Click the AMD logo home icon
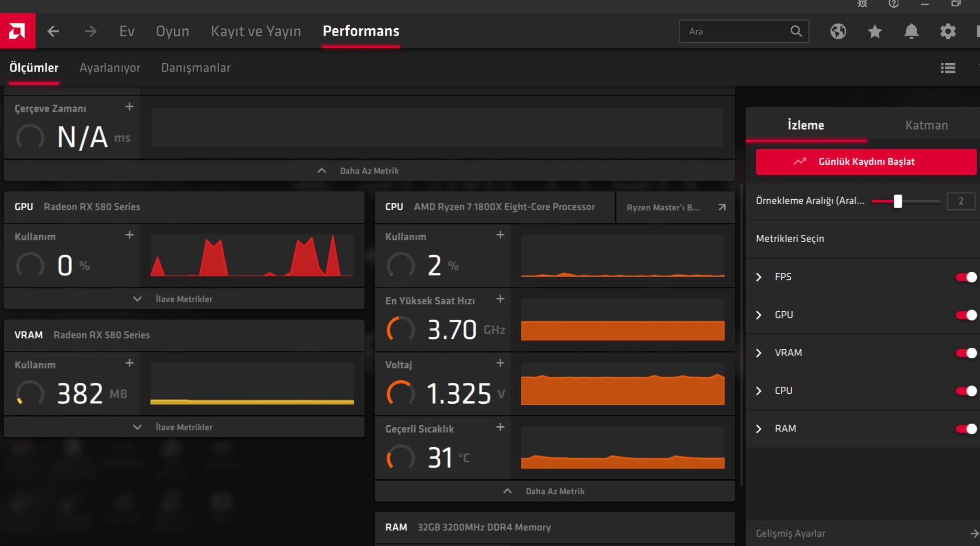The width and height of the screenshot is (980, 546). point(17,31)
